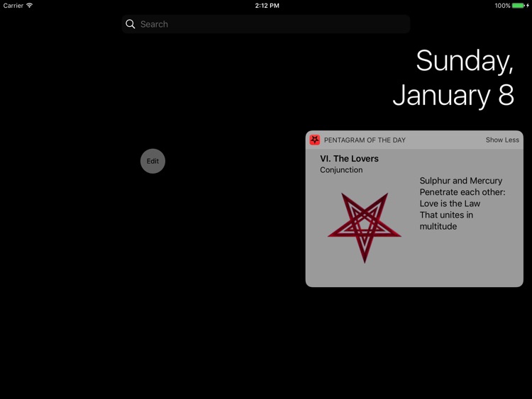This screenshot has height=399, width=532.
Task: Click the 2:12 PM clock in status bar
Action: pos(267,6)
